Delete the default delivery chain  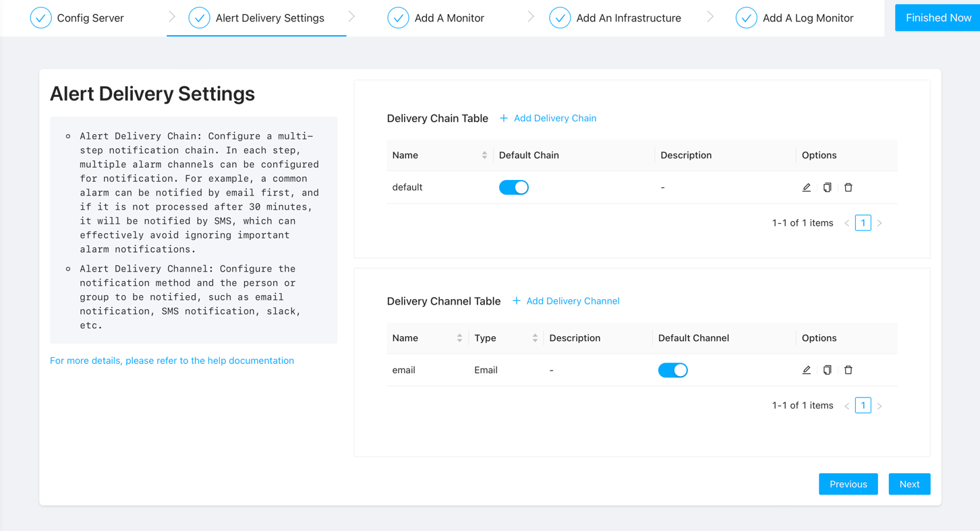click(848, 187)
